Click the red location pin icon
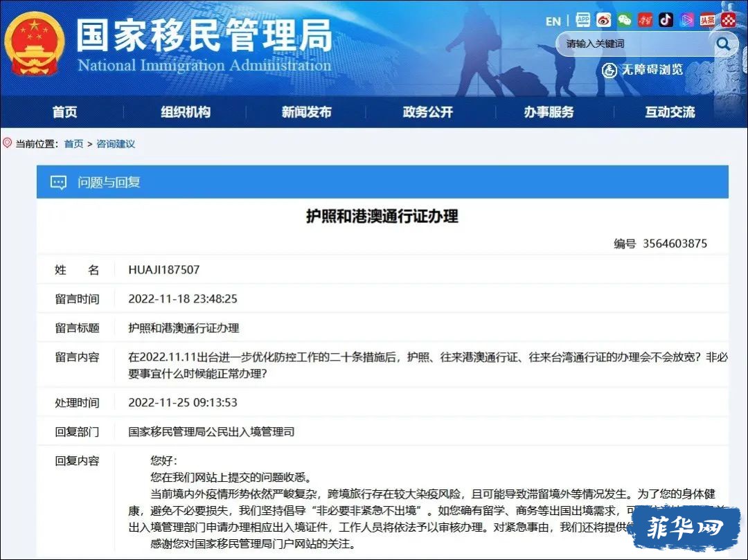748x560 pixels. tap(7, 143)
